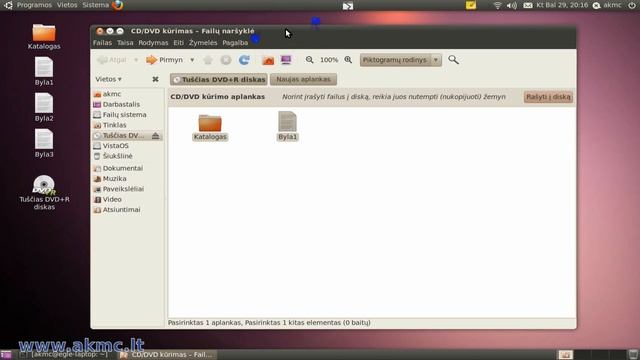This screenshot has width=640, height=360.
Task: Switch to CD/DVD kūrimas taskbar window
Action: (167, 355)
